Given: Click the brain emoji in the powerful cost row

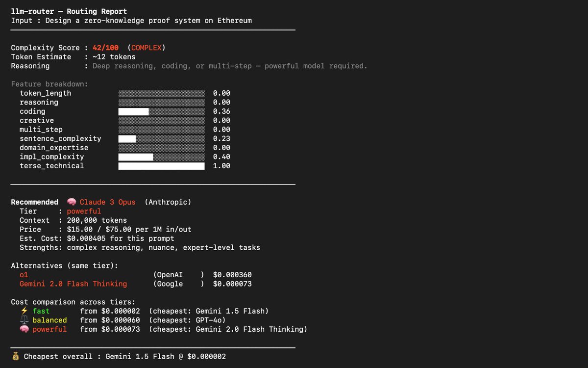Looking at the screenshot, I should (x=24, y=329).
